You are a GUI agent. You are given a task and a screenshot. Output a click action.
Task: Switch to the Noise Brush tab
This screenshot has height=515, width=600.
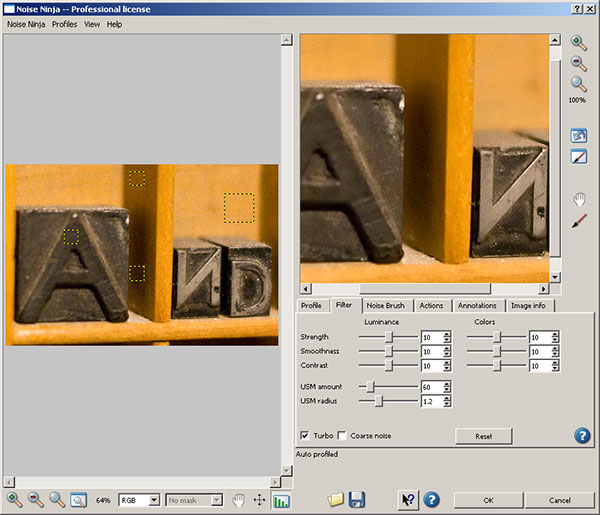pyautogui.click(x=385, y=305)
